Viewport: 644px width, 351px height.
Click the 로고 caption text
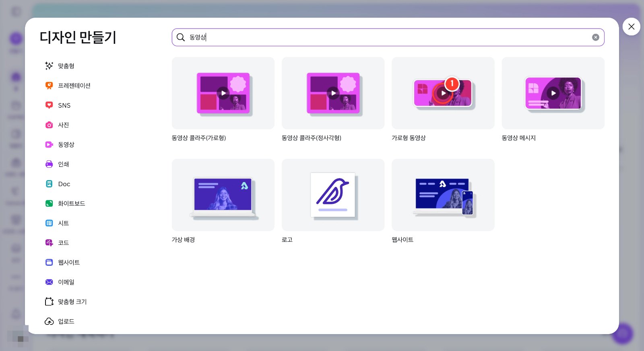click(x=287, y=240)
